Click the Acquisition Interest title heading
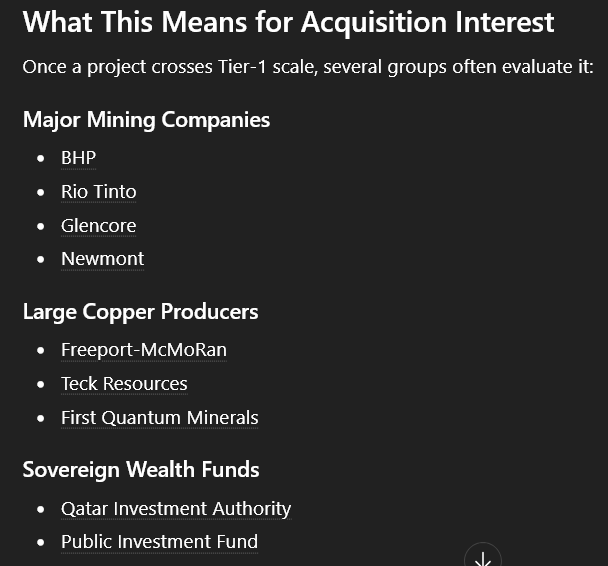 [288, 22]
